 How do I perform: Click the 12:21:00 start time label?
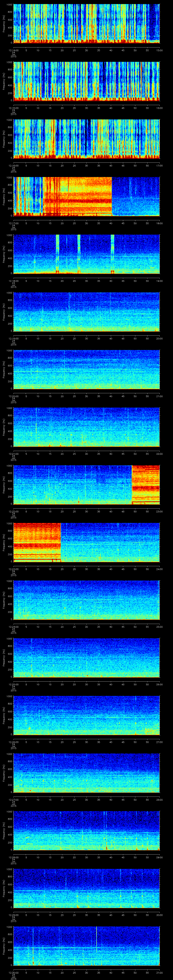point(14,454)
